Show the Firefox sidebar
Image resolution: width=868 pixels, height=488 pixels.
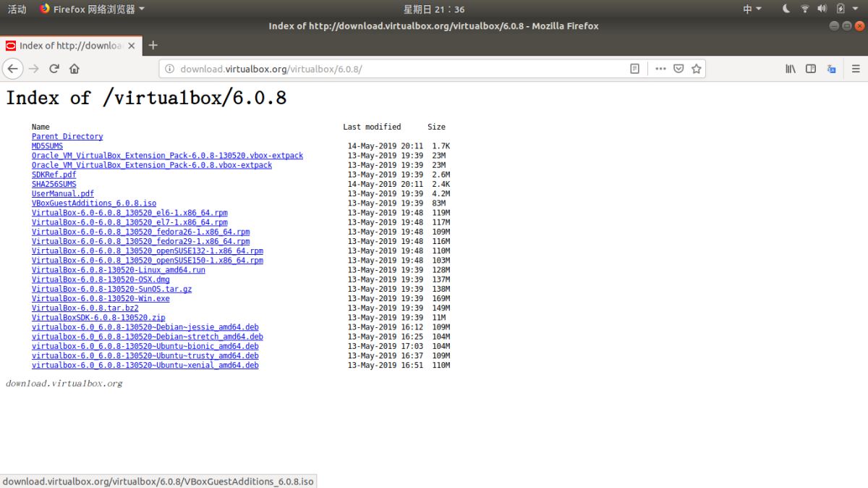pyautogui.click(x=811, y=69)
